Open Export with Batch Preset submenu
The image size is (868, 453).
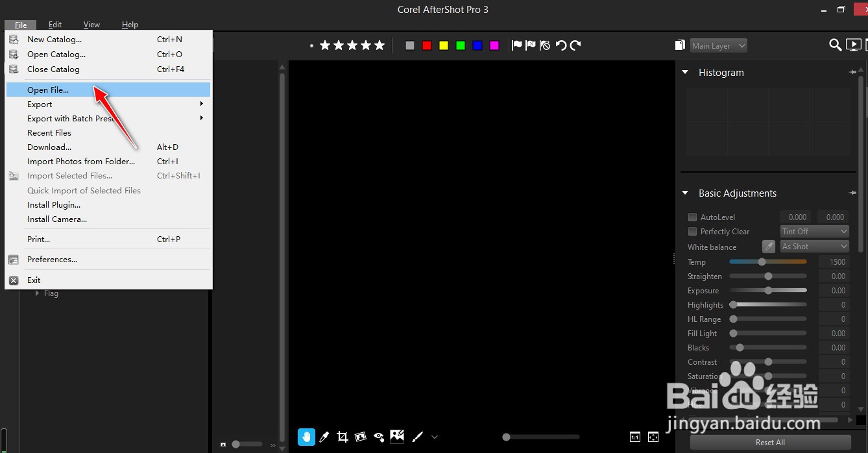tap(108, 118)
